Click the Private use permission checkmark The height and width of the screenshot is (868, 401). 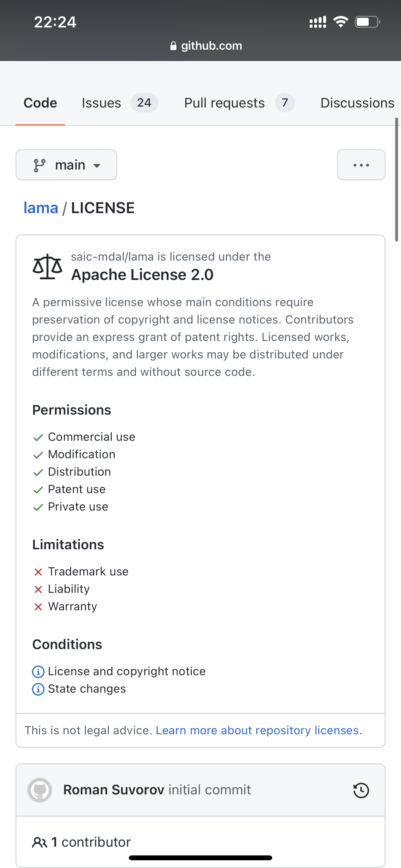pyautogui.click(x=38, y=507)
